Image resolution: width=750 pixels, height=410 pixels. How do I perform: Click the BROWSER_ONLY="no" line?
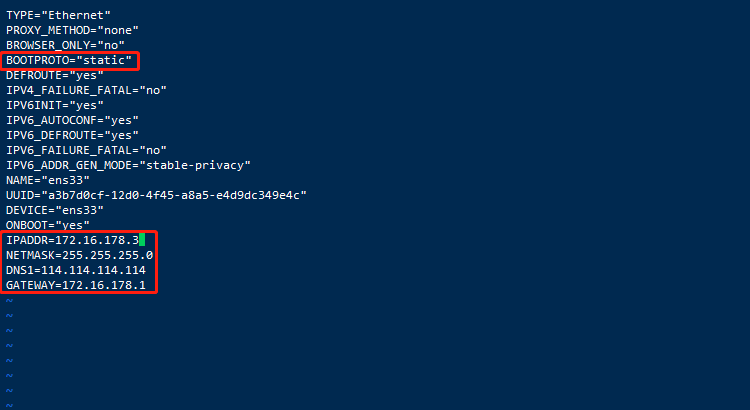(x=66, y=45)
